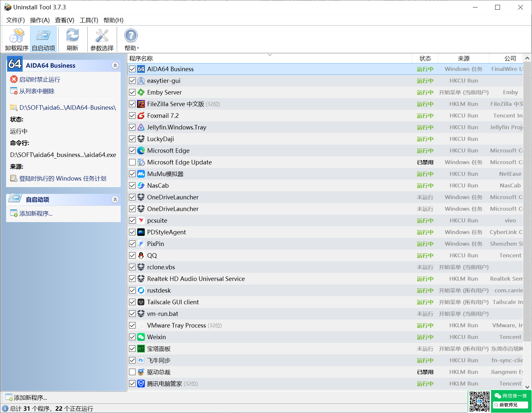Click the Weixin green chat icon
Screen dimensions: 532x413
point(141,337)
